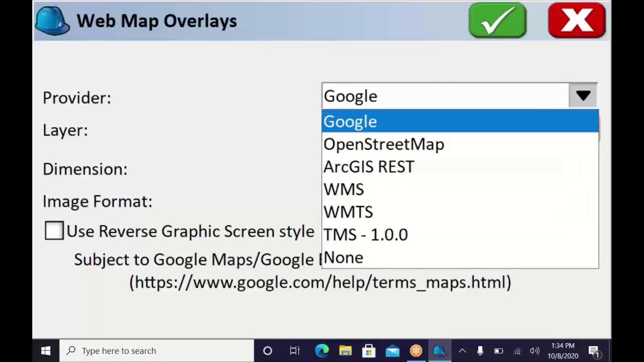Open the Mail app from taskbar
Viewport: 644px width, 362px height.
tap(392, 351)
